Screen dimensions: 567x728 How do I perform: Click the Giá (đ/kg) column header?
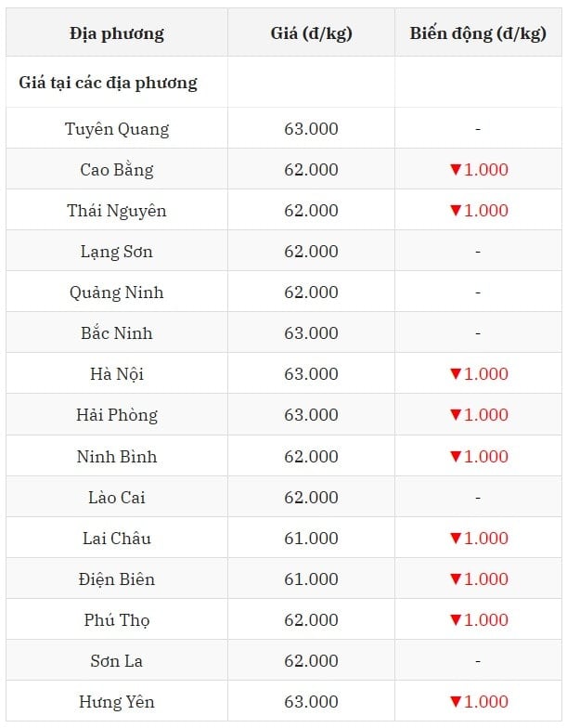(312, 33)
